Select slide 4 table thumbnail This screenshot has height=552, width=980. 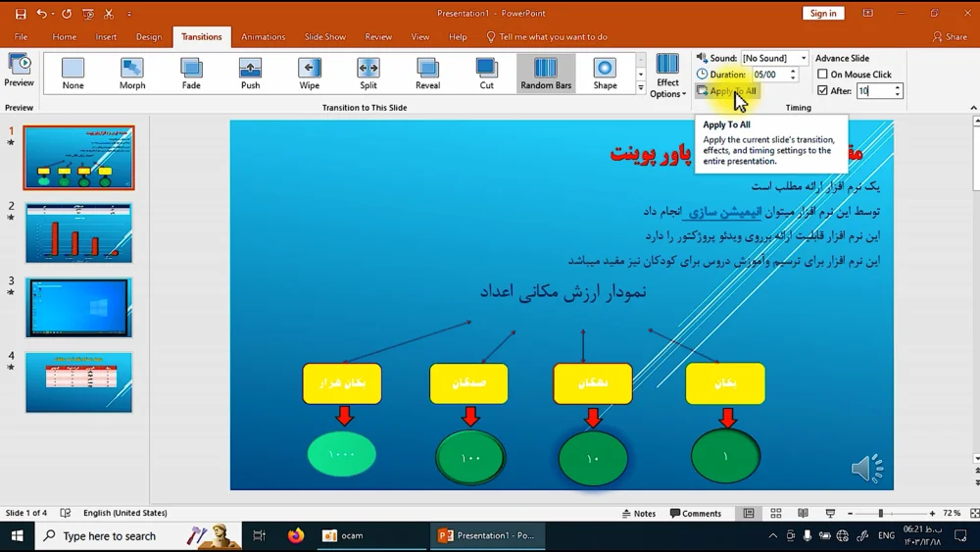(78, 382)
